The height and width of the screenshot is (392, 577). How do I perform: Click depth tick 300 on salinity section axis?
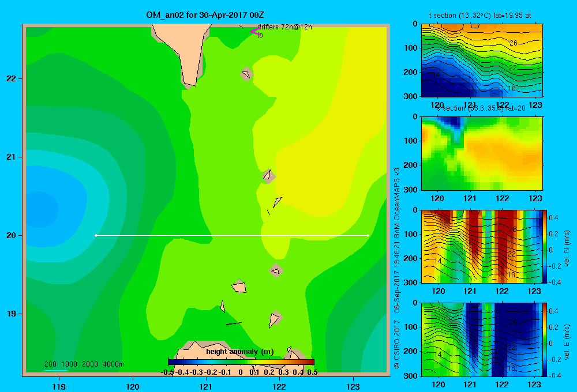411,190
